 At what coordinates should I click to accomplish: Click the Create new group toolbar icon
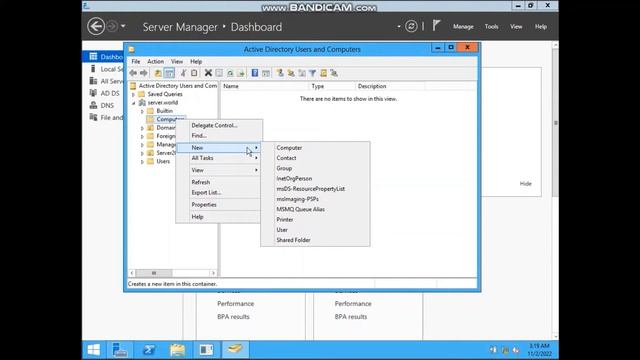pos(291,73)
